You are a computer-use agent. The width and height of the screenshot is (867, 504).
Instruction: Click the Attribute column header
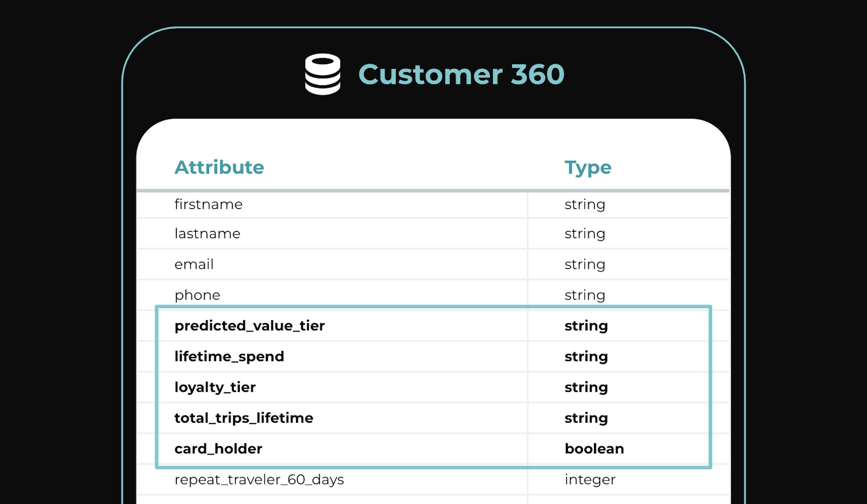[219, 168]
